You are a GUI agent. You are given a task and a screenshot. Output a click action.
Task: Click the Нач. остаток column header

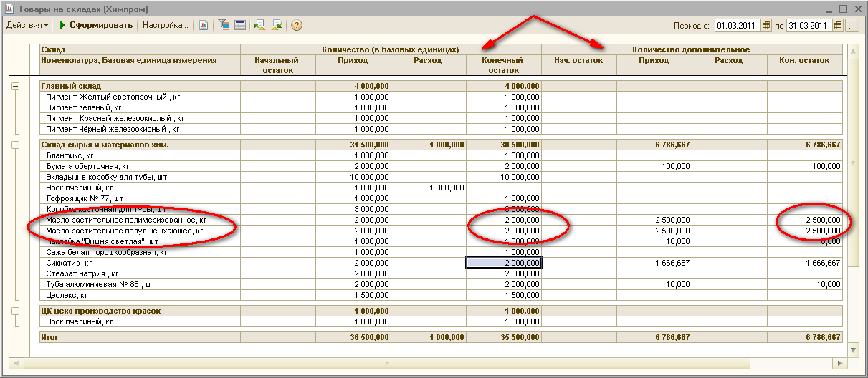point(579,61)
